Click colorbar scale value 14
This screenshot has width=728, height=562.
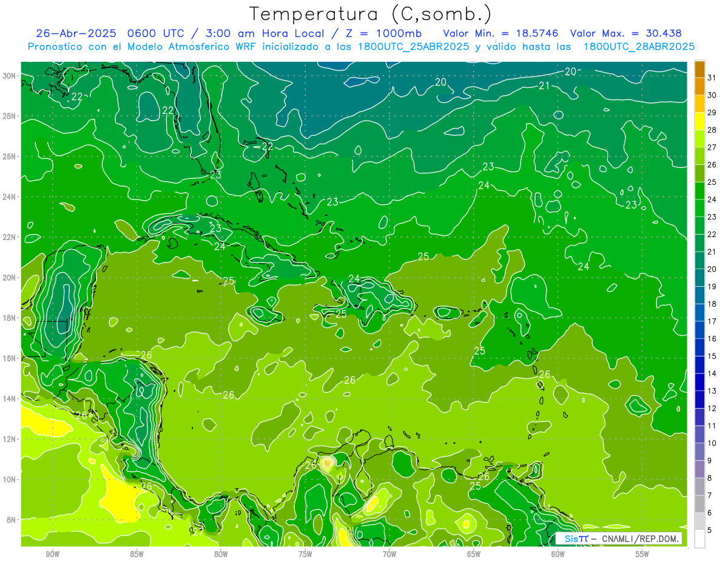[712, 373]
